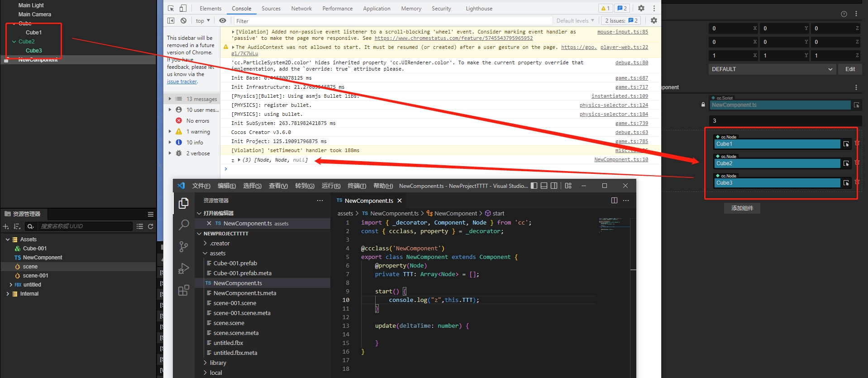Switch to the Sources tab in DevTools
Viewport: 868px width, 378px height.
271,9
